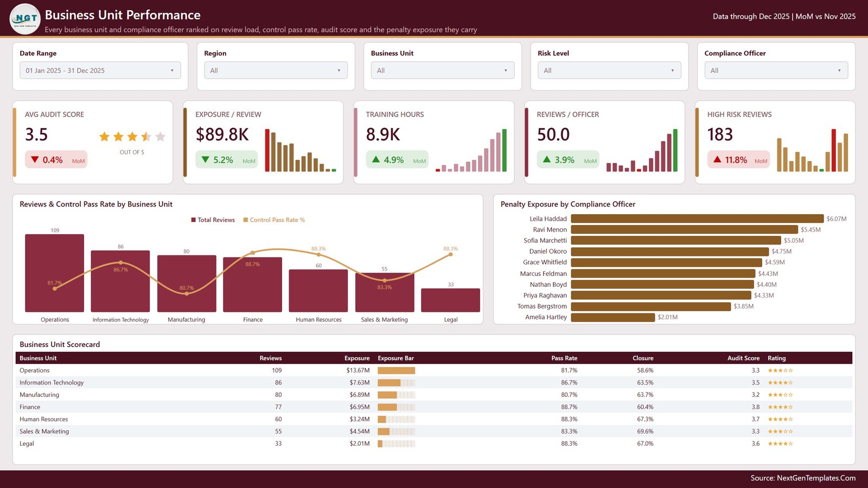This screenshot has width=868, height=488.
Task: Open the Risk Level filter dropdown
Action: (609, 70)
